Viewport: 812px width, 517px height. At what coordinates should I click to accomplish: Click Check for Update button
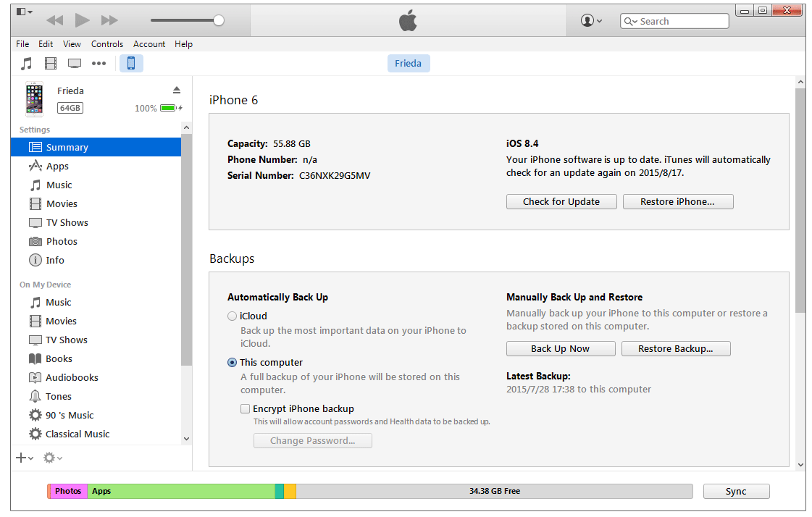[561, 202]
